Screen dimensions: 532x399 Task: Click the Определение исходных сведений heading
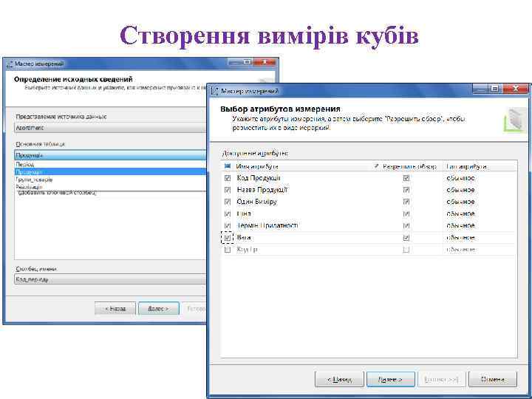point(73,79)
